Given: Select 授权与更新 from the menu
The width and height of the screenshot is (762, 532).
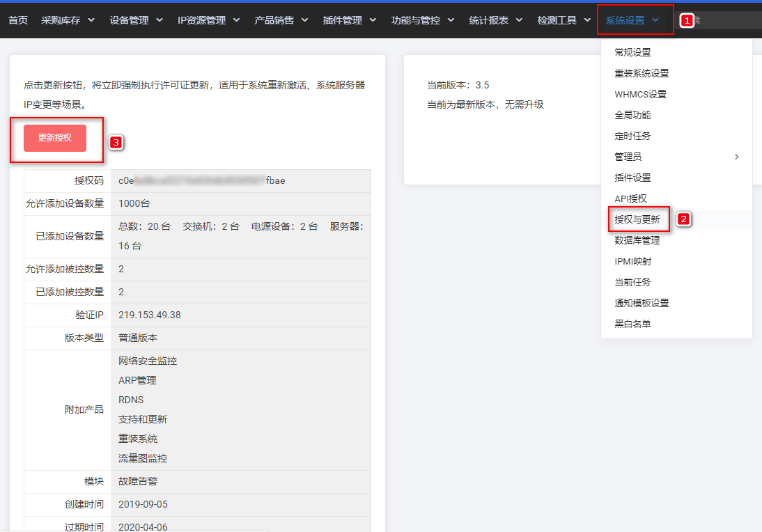Looking at the screenshot, I should click(637, 219).
